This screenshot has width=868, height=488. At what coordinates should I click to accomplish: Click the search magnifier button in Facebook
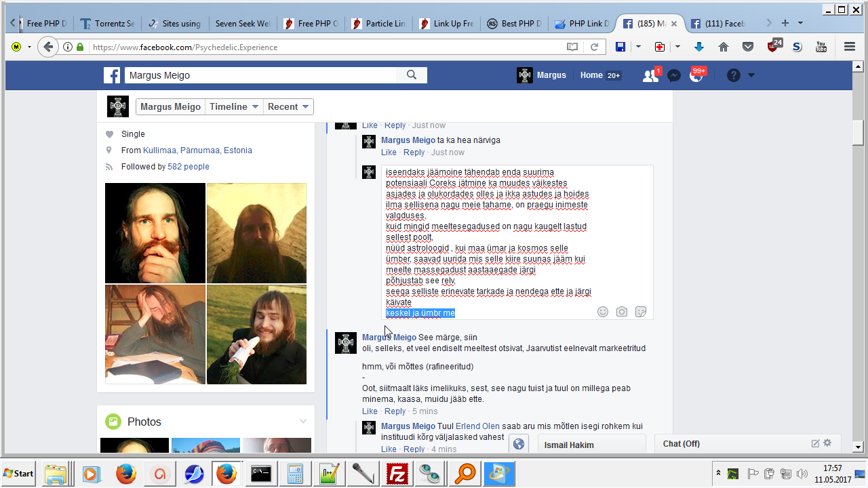click(411, 75)
